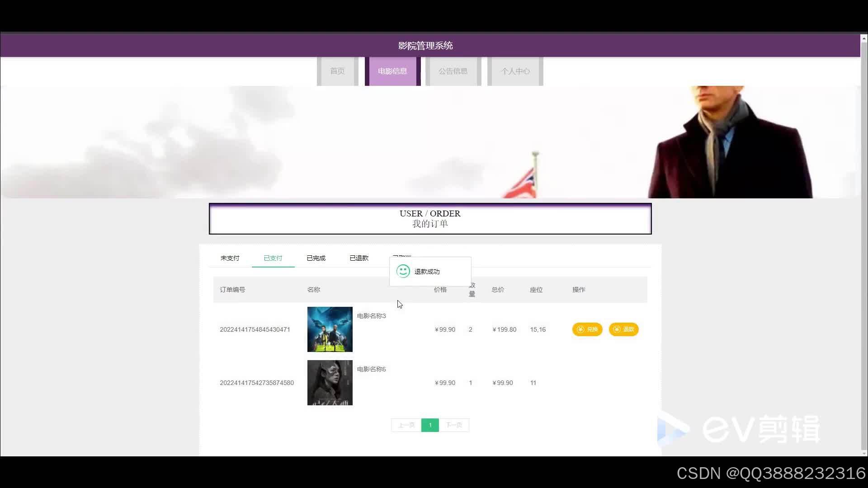Click total price ¥199.80

coord(505,329)
